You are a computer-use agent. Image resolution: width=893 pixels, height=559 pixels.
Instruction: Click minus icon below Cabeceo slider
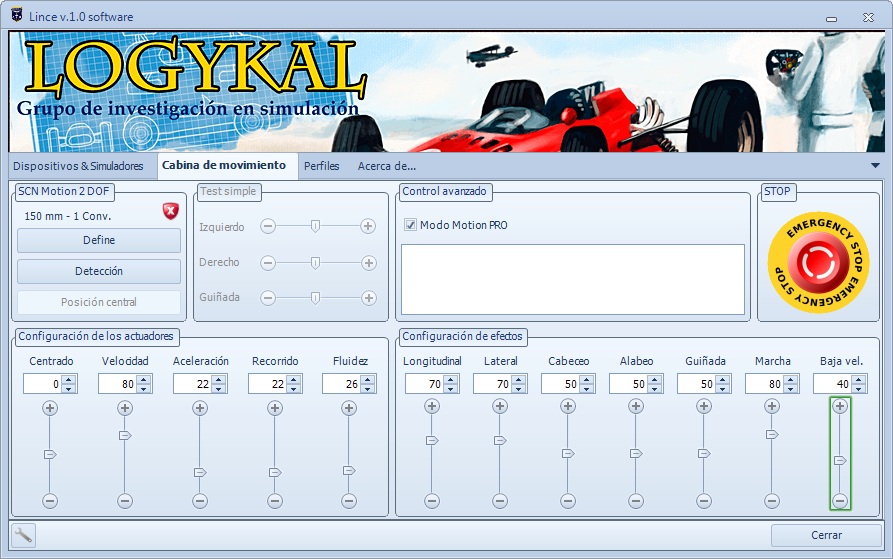567,501
